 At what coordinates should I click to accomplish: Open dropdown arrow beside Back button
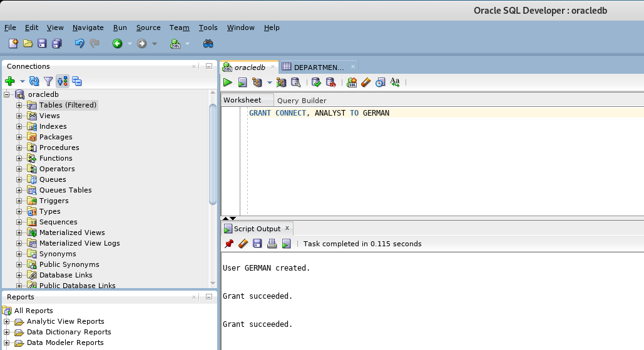tap(130, 44)
